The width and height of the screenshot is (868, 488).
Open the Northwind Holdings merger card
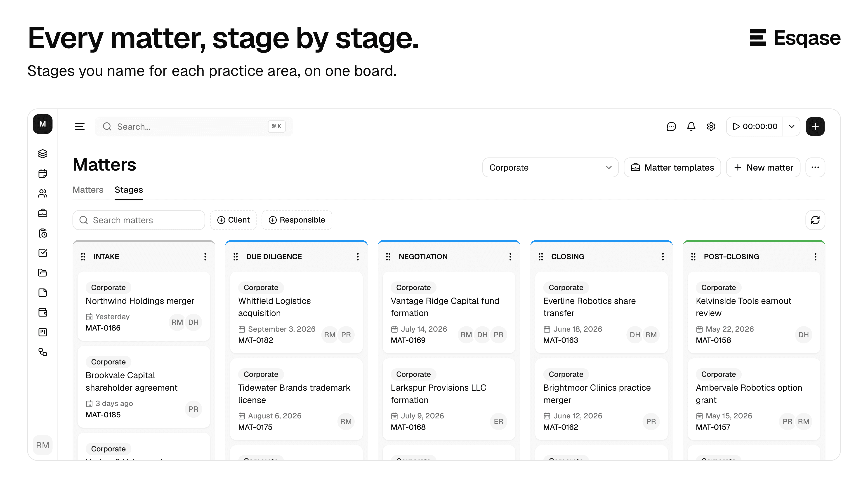(x=144, y=307)
